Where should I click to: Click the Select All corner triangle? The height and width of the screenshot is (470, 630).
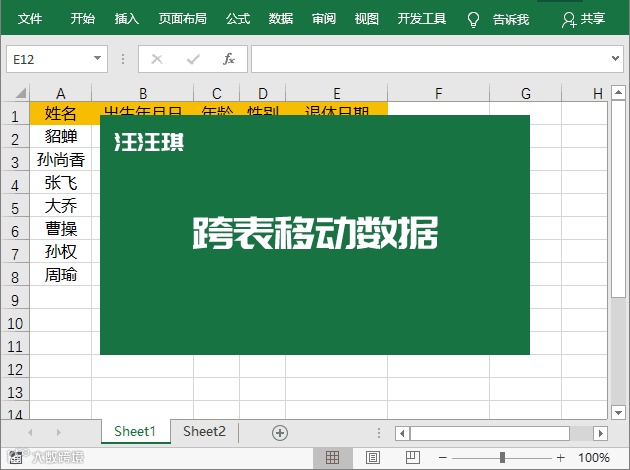click(20, 93)
